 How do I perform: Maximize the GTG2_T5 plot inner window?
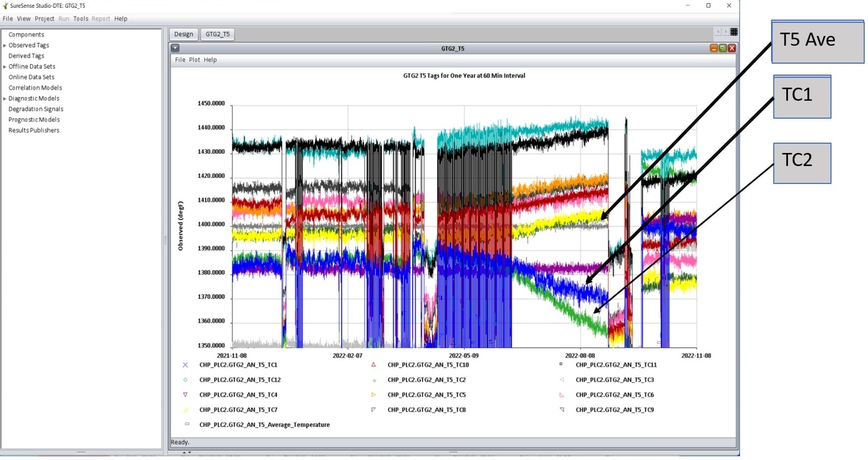click(723, 48)
